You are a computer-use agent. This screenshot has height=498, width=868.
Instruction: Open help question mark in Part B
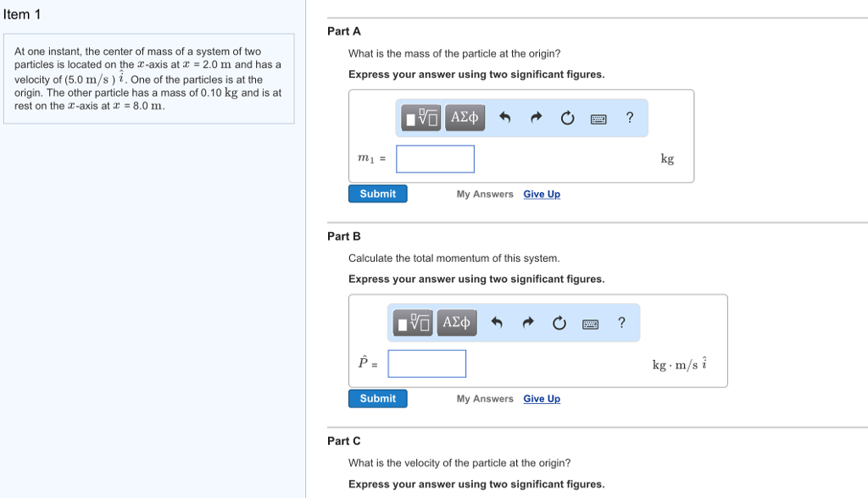pyautogui.click(x=621, y=323)
